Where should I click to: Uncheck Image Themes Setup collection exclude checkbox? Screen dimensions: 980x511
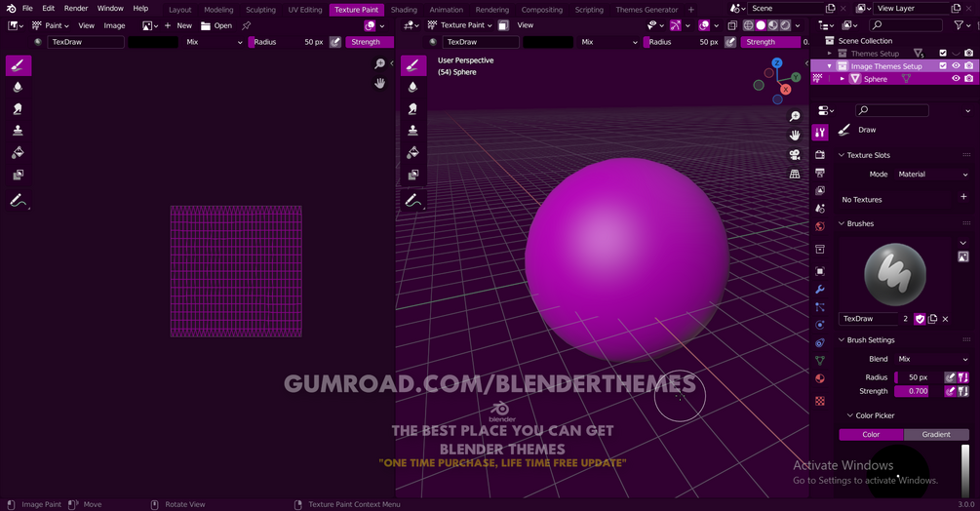(943, 66)
